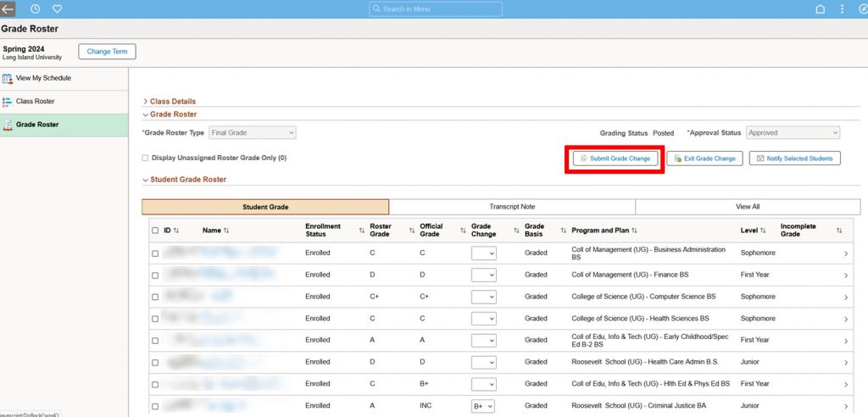Check the Hlth Ed & Phys Ed row
The image size is (868, 417).
[x=155, y=384]
